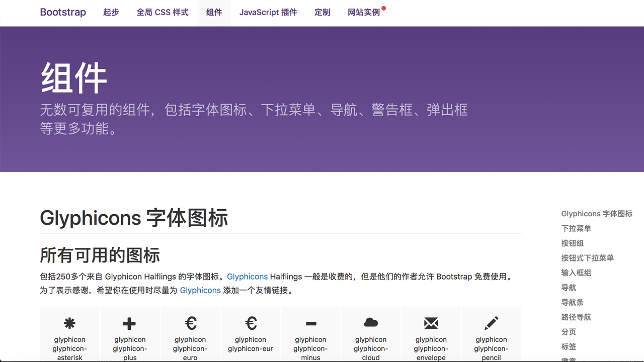Screen dimensions: 644x362
Task: Jump to 导航 section in sidebar
Action: click(x=569, y=288)
